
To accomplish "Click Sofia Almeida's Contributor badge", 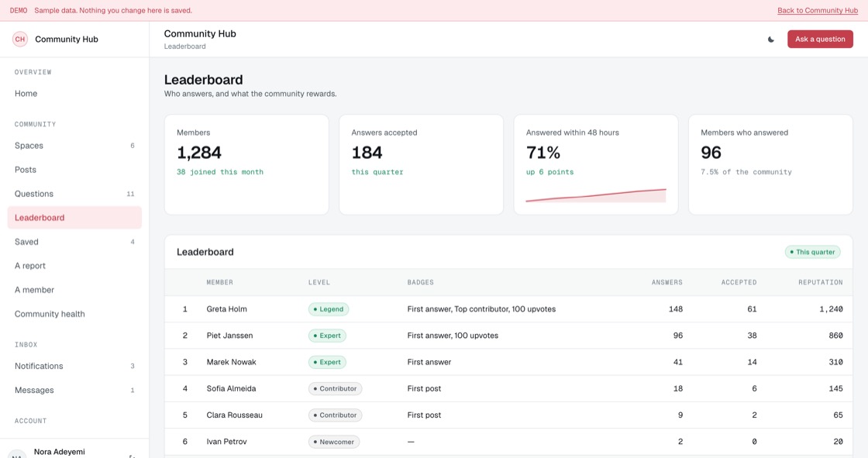I will pos(335,389).
